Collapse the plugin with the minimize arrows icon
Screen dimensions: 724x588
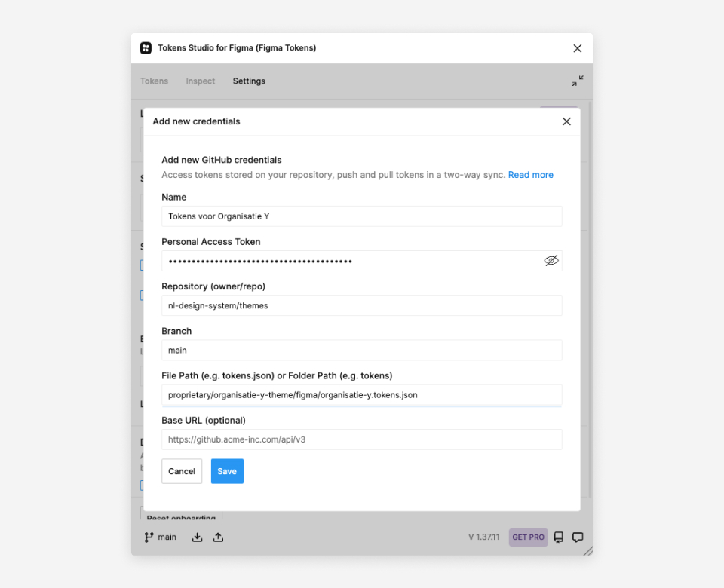578,81
